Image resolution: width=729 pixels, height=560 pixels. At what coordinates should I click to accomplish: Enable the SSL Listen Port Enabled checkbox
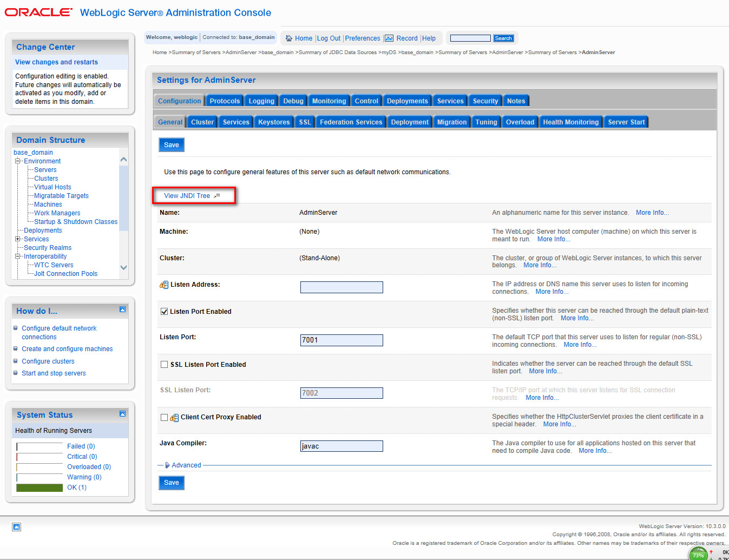[164, 365]
